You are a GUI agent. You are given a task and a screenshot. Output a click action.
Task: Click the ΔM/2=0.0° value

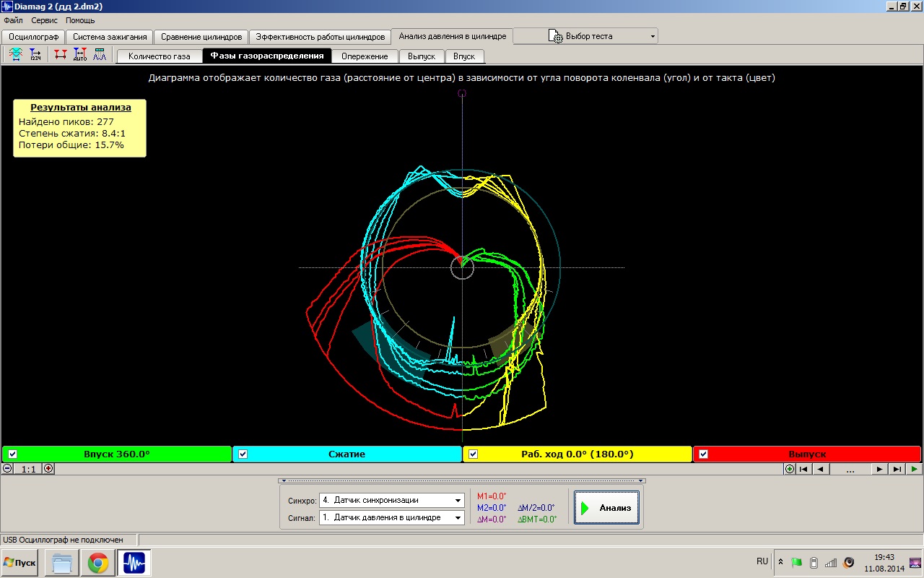(536, 507)
